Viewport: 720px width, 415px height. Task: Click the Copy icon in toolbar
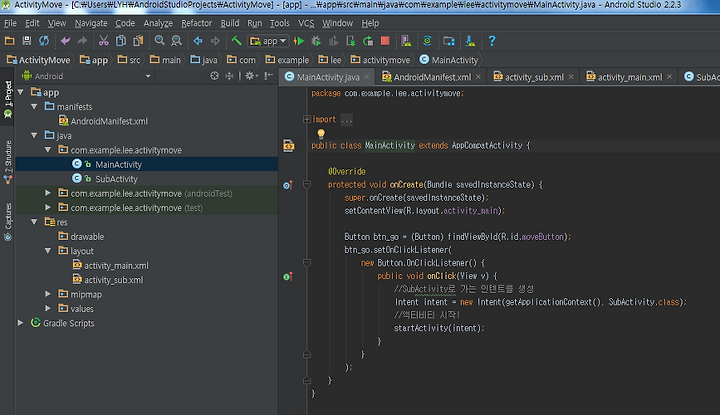pos(121,41)
